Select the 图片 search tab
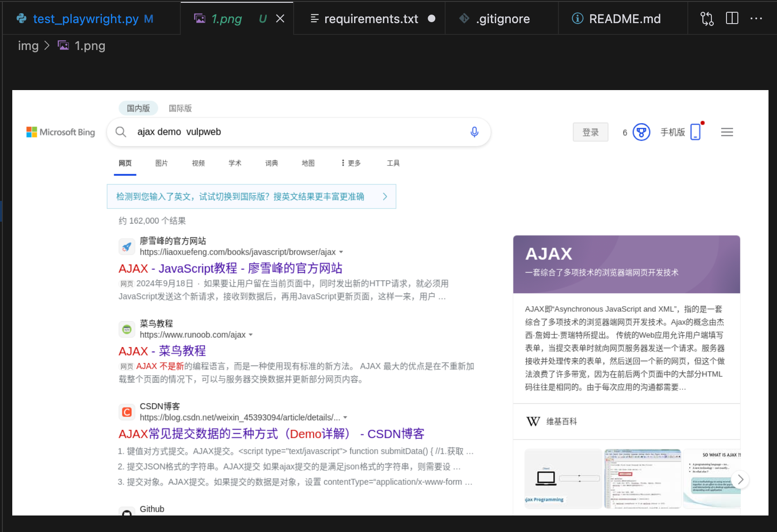777x532 pixels. tap(161, 163)
